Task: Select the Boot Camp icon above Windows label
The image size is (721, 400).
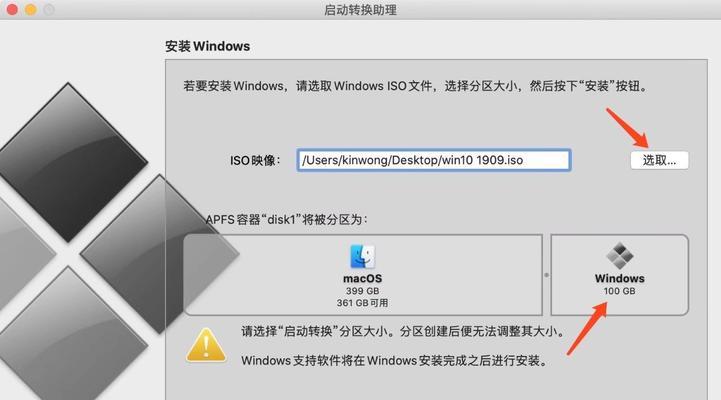Action: (x=619, y=256)
